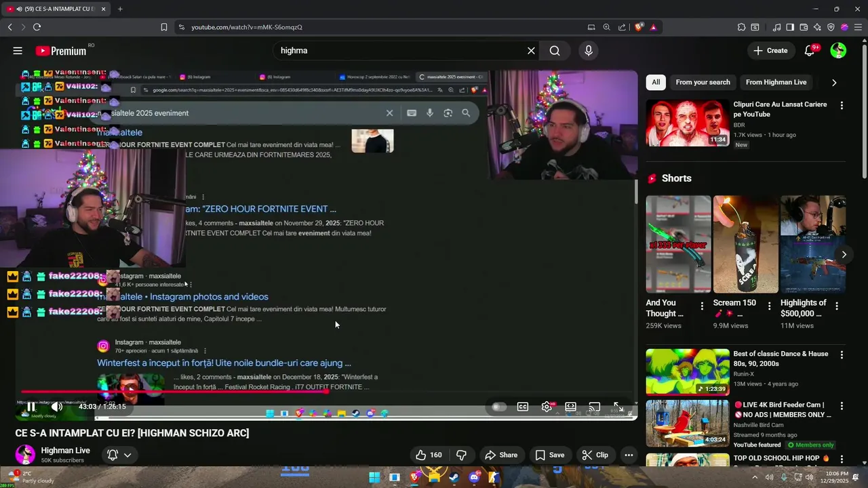Image resolution: width=868 pixels, height=488 pixels.
Task: Open the YouTube guide hamburger menu
Action: point(18,51)
